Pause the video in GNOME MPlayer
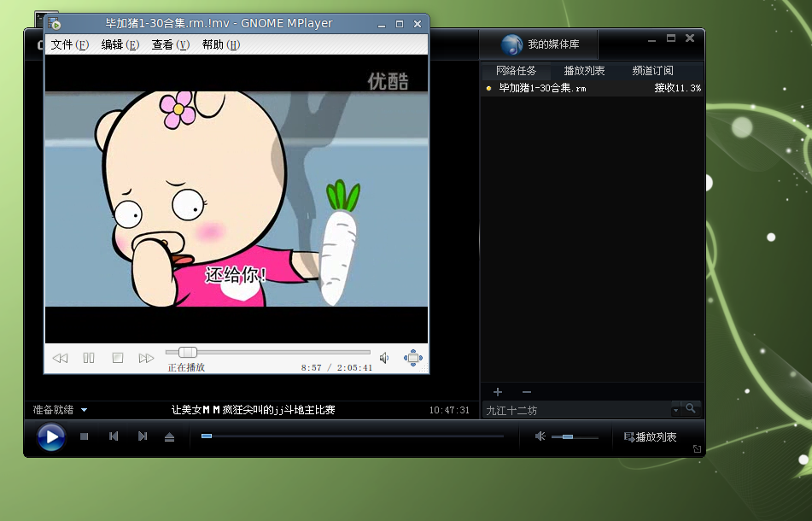 pos(89,358)
